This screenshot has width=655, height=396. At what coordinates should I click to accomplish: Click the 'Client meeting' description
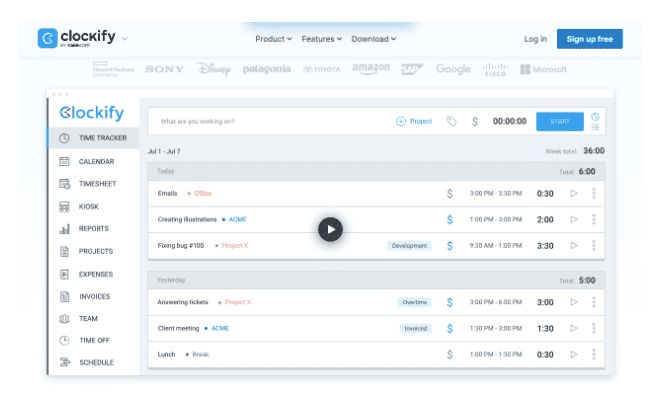pos(178,328)
